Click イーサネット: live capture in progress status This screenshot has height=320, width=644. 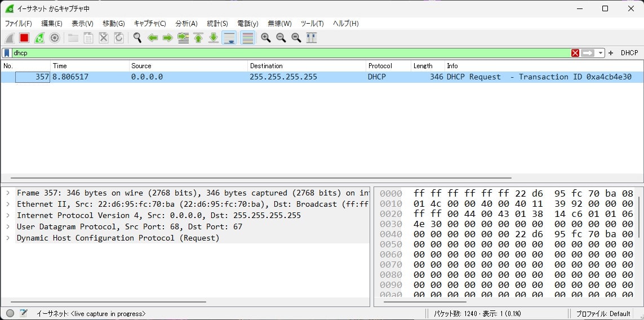91,314
